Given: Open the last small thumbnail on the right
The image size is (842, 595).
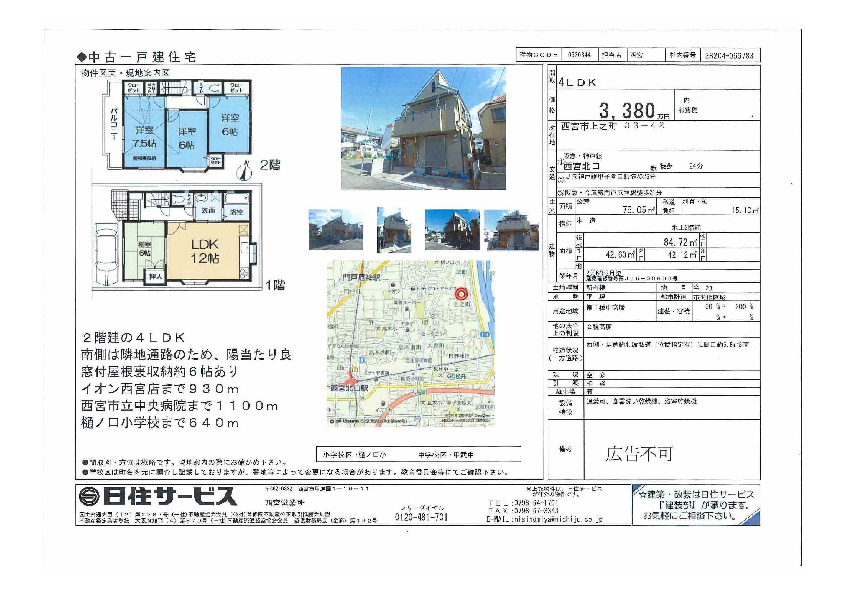Looking at the screenshot, I should coord(511,229).
